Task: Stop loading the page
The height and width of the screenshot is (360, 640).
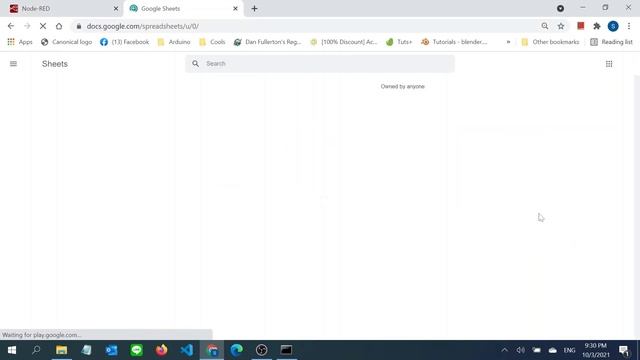Action: 43,26
